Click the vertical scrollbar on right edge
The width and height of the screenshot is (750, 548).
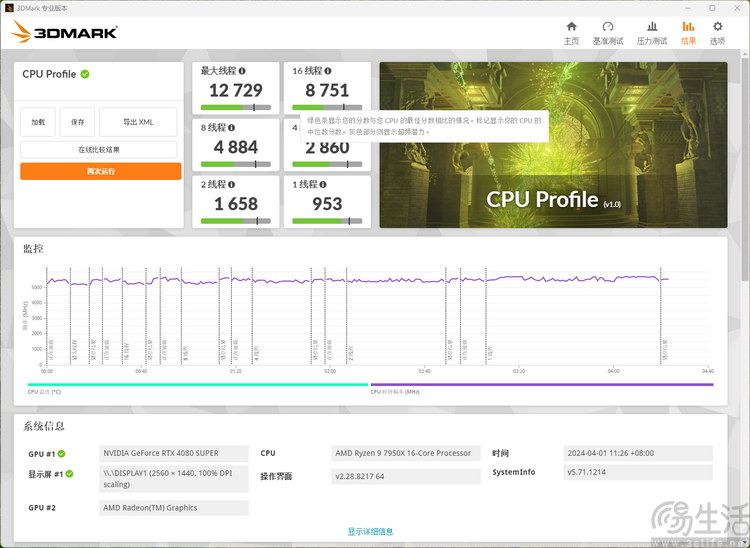tap(746, 167)
